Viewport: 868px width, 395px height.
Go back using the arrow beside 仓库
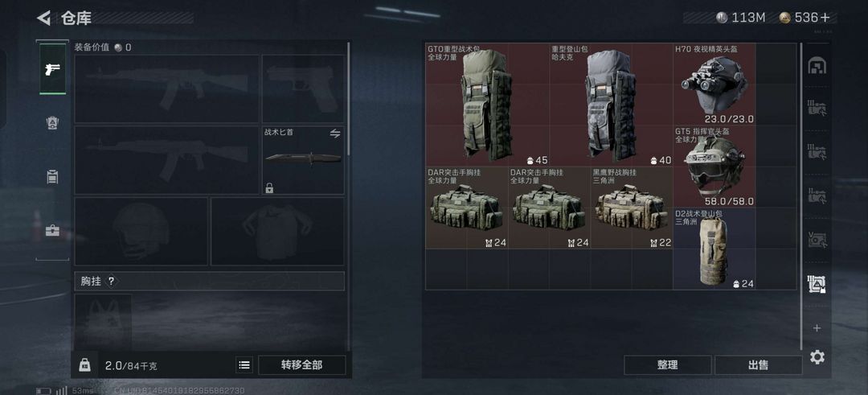tap(43, 18)
